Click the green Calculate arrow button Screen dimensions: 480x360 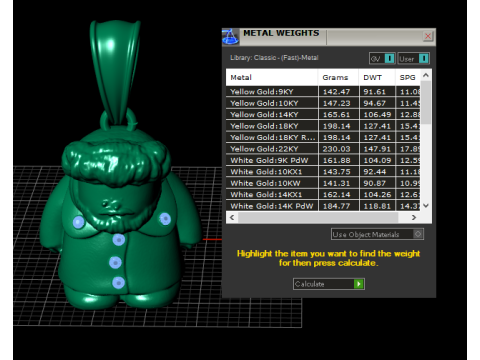pyautogui.click(x=359, y=284)
